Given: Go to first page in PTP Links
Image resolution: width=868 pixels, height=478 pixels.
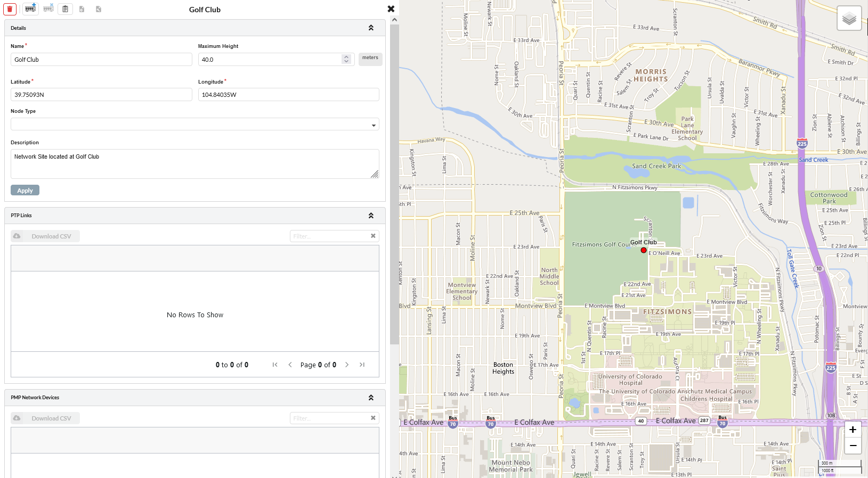Looking at the screenshot, I should click(x=275, y=365).
